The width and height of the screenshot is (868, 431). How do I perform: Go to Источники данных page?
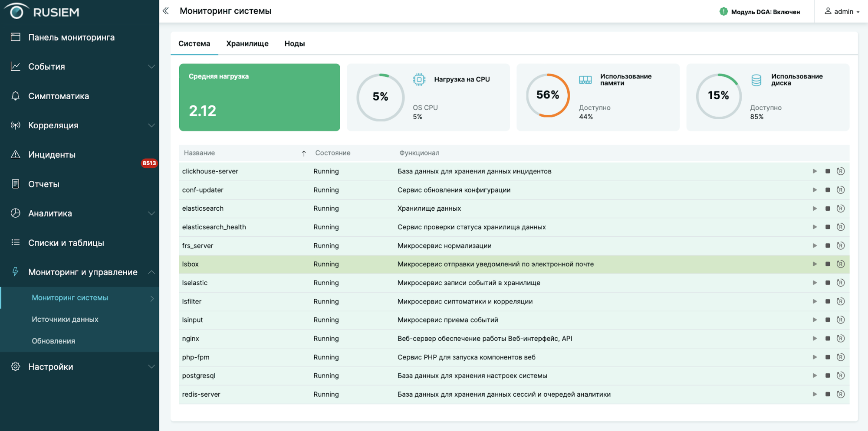[65, 320]
